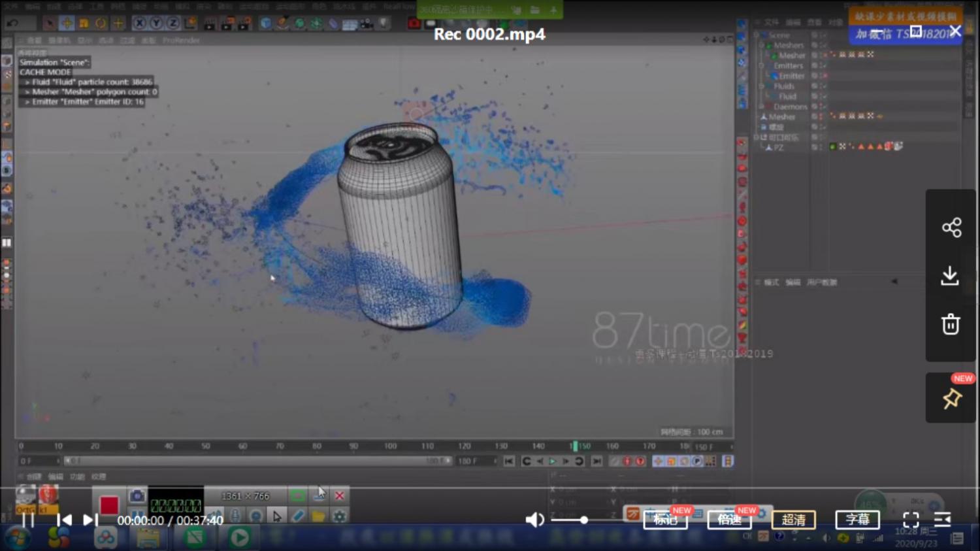The width and height of the screenshot is (980, 551).
Task: Click the pin icon labeled NEW
Action: (951, 398)
